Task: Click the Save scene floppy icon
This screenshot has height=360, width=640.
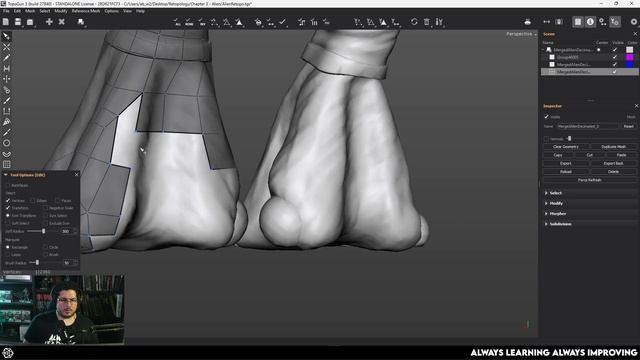Action: coord(18,22)
